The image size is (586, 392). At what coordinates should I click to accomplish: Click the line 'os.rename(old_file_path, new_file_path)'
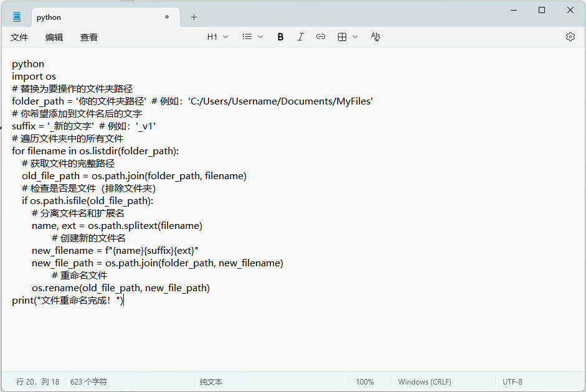coord(121,288)
